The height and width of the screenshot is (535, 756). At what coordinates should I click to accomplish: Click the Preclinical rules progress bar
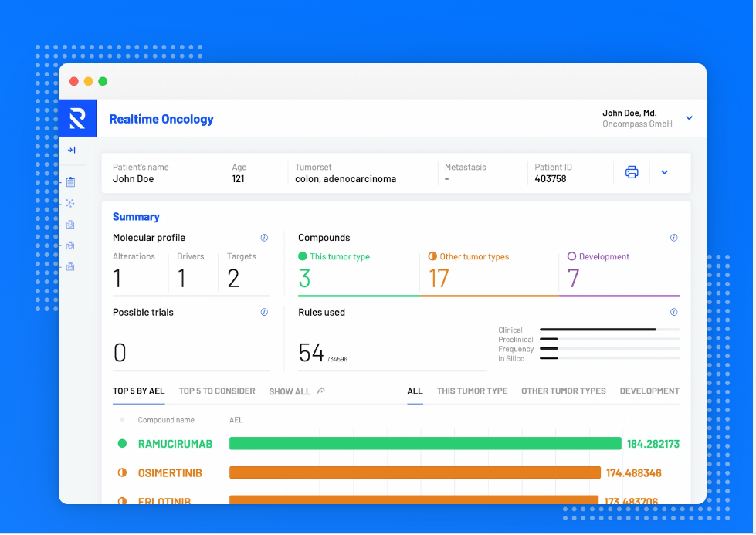tap(609, 340)
